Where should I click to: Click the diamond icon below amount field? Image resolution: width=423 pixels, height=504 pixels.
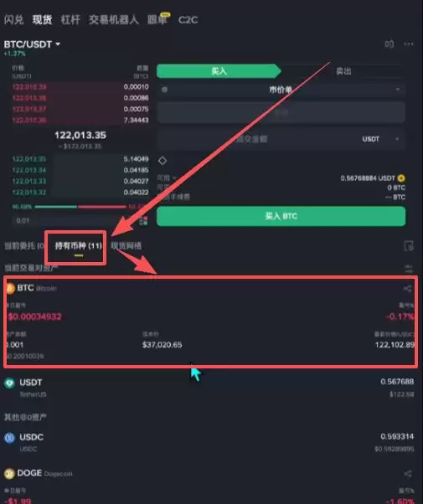[x=162, y=161]
